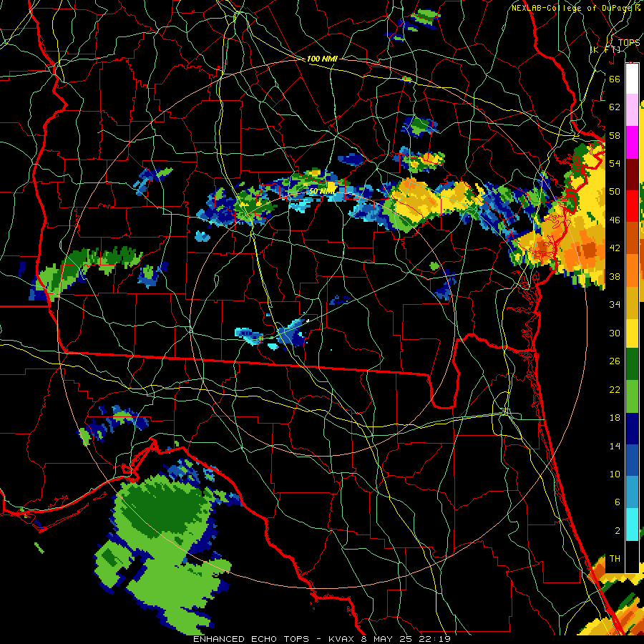
Task: Click the "100 NMI" range ring label
Action: [x=322, y=59]
